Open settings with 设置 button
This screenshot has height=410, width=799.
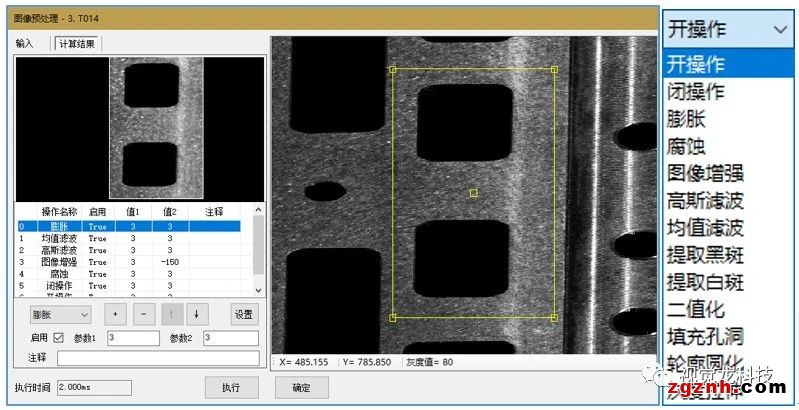pyautogui.click(x=243, y=314)
